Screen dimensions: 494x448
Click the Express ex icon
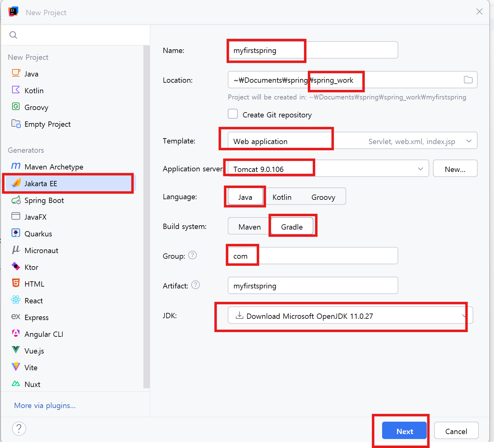(16, 317)
